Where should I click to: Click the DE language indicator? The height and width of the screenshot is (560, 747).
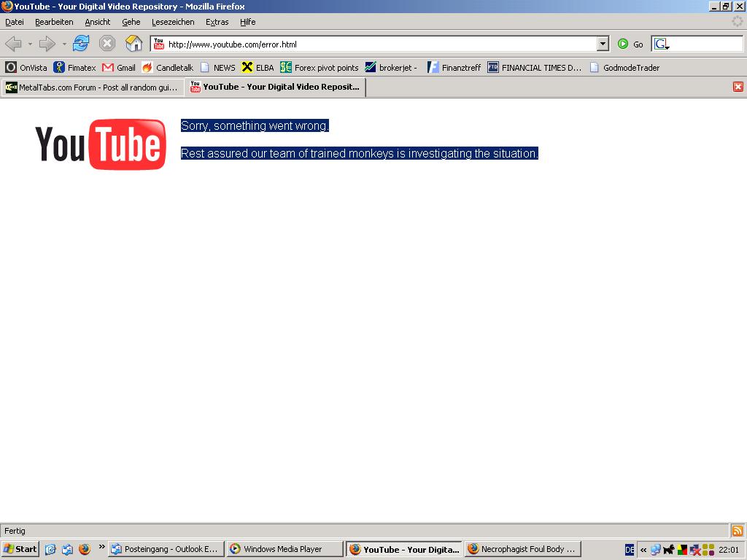pyautogui.click(x=630, y=550)
